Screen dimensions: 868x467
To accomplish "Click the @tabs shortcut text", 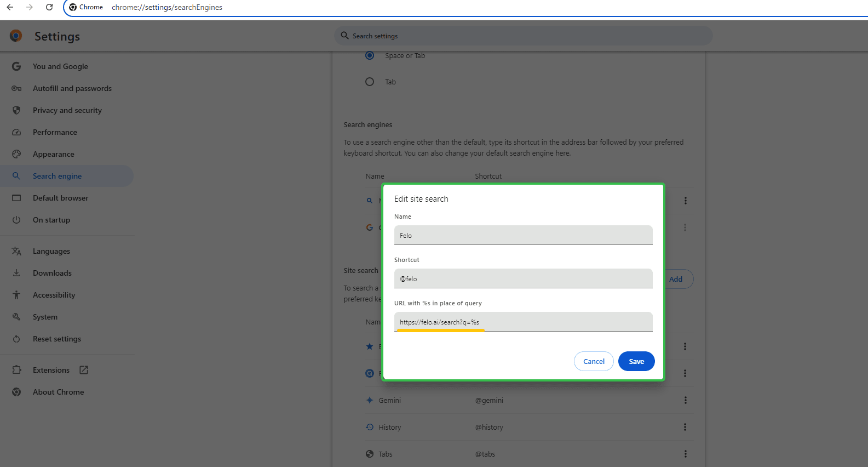I will 485,454.
